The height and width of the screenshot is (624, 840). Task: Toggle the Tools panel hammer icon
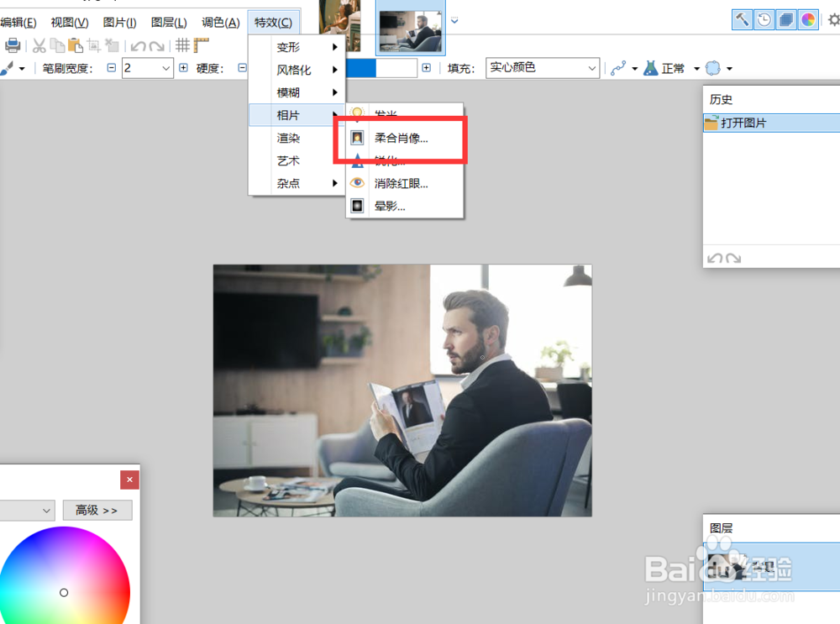743,19
